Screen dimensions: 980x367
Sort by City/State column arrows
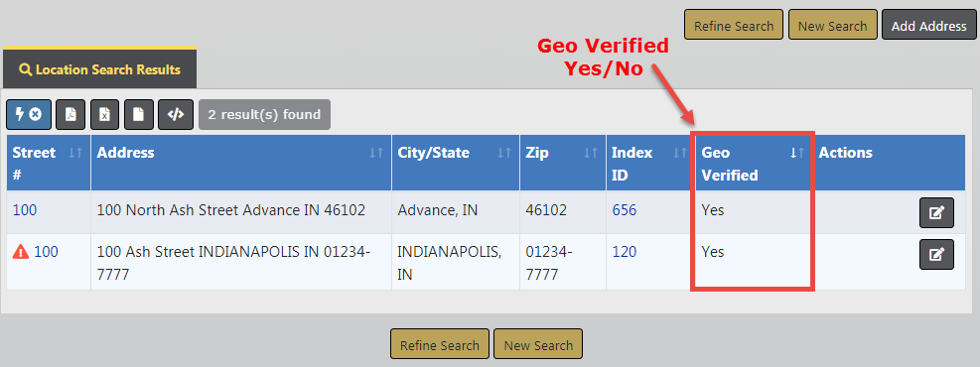[504, 153]
